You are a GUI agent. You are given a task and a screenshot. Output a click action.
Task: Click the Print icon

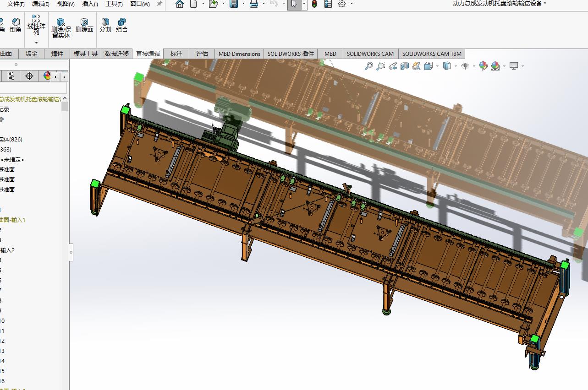tap(254, 4)
